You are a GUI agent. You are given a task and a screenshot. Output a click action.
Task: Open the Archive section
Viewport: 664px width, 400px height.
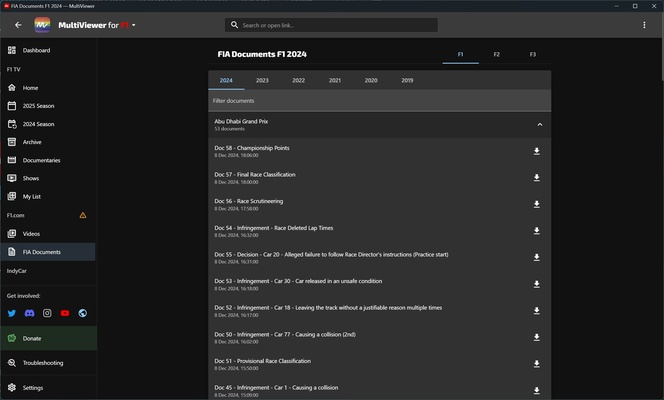(48, 142)
